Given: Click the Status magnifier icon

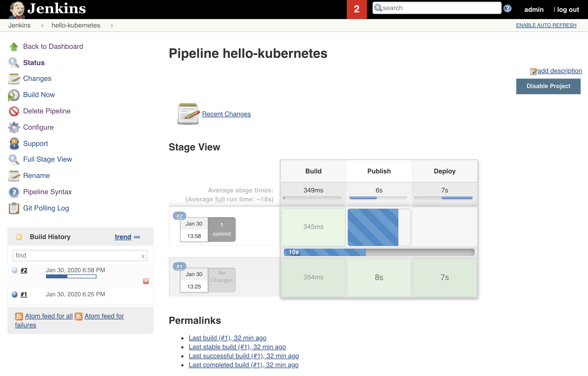Looking at the screenshot, I should pos(14,63).
